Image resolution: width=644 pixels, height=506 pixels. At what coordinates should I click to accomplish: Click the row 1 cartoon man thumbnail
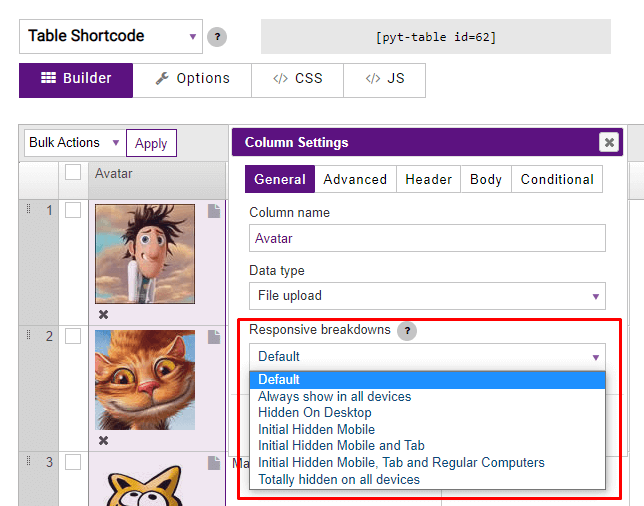pos(145,254)
